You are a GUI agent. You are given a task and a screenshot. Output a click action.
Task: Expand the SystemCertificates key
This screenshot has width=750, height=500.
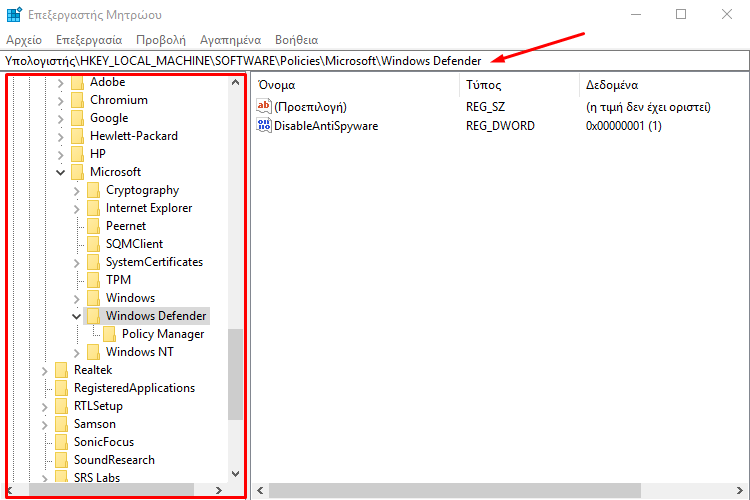[x=77, y=263]
